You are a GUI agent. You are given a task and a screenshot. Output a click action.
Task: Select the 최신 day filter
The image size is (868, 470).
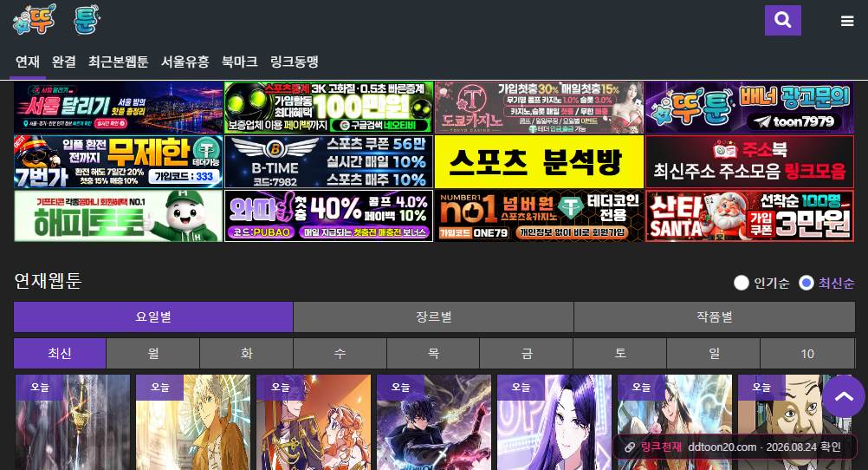click(60, 353)
